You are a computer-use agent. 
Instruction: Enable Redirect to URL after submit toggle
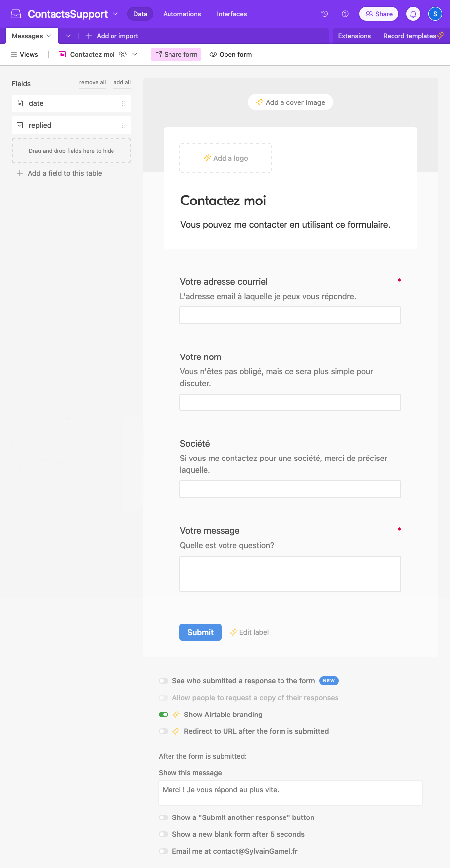pos(163,731)
